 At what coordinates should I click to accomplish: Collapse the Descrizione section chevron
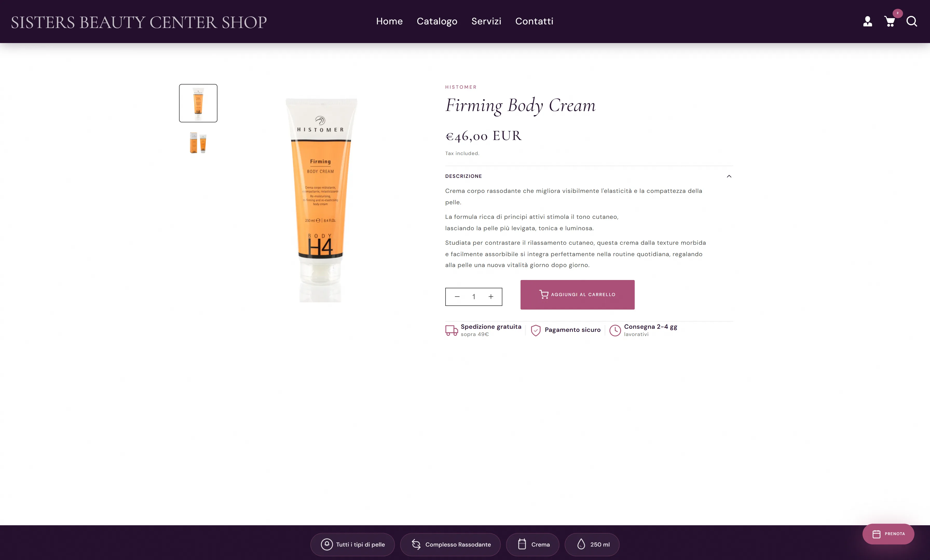tap(729, 176)
